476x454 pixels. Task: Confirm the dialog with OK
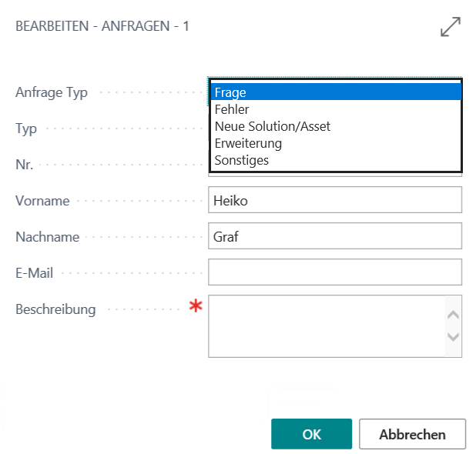pyautogui.click(x=311, y=434)
